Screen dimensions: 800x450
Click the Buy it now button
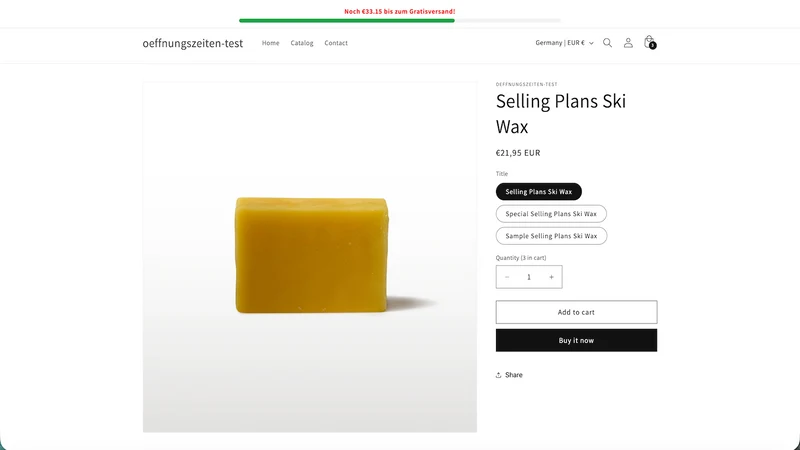pyautogui.click(x=577, y=340)
